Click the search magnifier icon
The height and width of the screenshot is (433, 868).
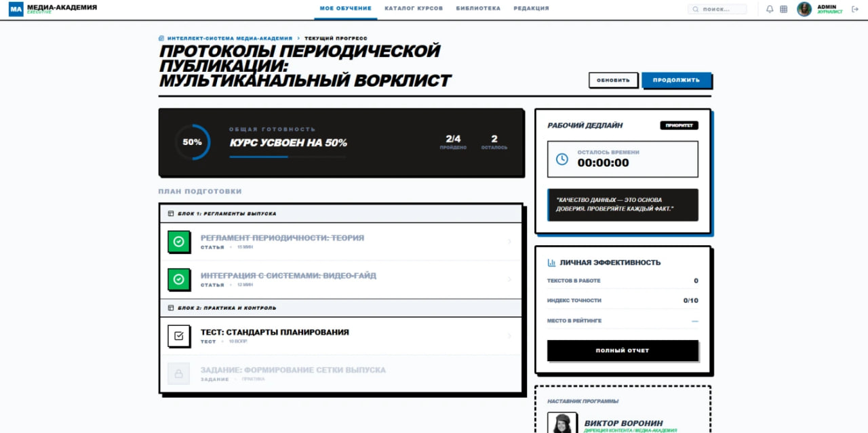(x=696, y=9)
